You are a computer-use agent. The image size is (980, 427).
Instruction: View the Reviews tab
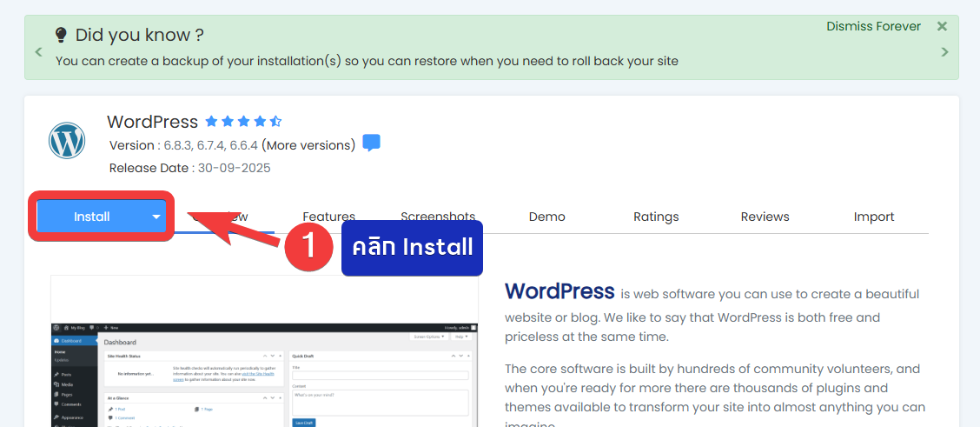(x=765, y=217)
